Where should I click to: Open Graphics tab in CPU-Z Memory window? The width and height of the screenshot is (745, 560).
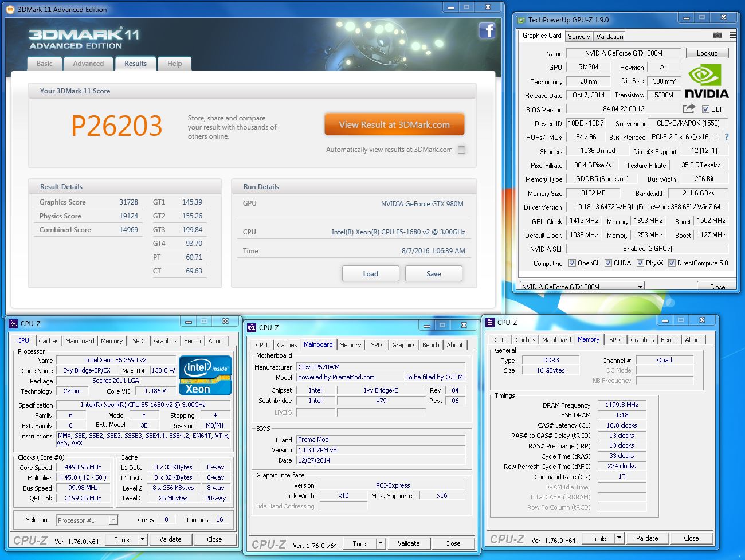tap(642, 340)
